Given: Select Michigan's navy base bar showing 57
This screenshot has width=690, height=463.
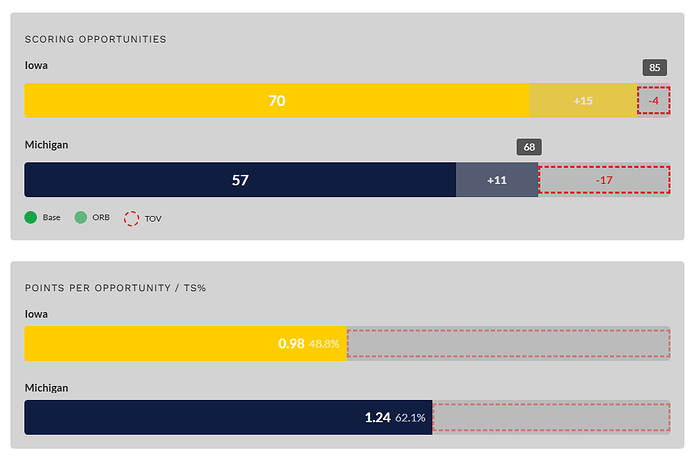Looking at the screenshot, I should [240, 180].
